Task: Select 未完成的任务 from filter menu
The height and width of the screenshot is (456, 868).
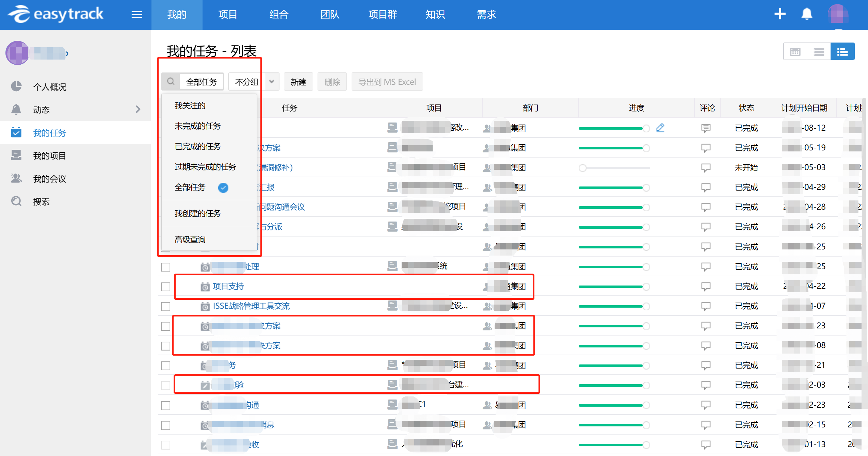Action: tap(197, 126)
